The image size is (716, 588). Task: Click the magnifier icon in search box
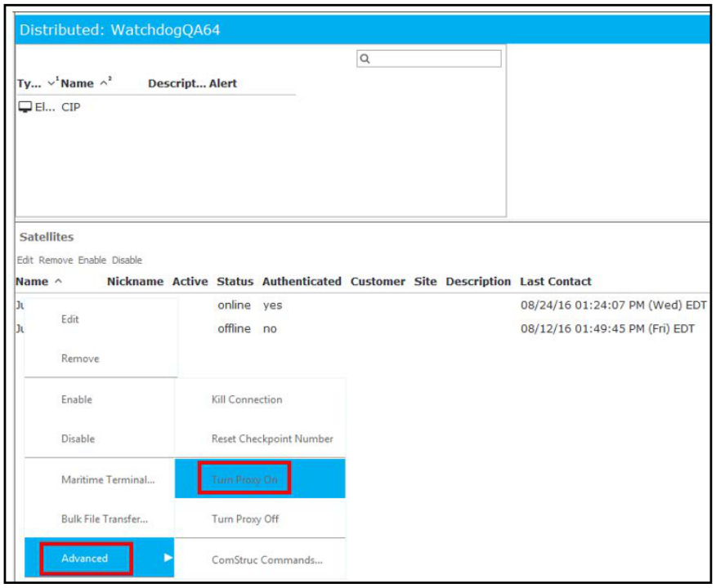[365, 58]
